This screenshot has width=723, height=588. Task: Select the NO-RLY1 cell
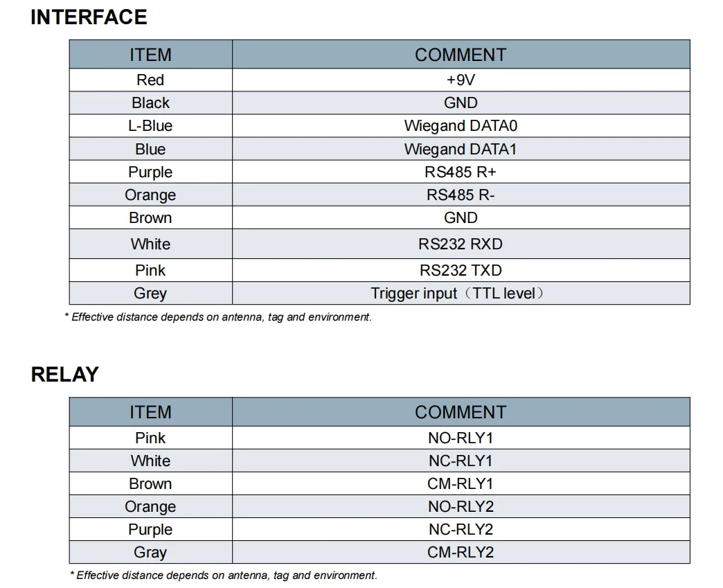pos(461,438)
